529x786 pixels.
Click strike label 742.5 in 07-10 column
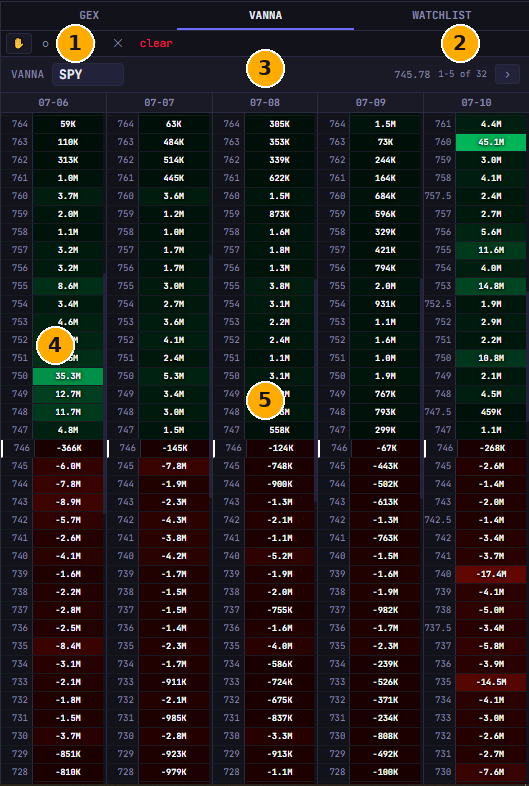pos(438,520)
